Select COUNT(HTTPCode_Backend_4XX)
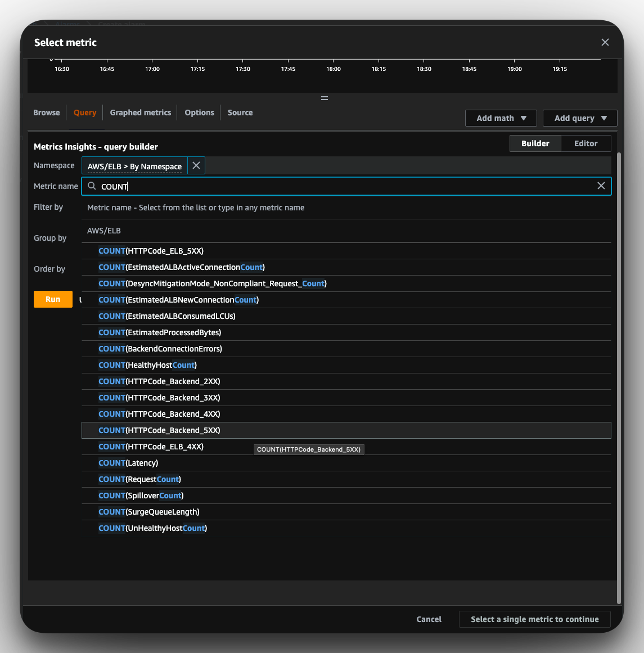 346,414
